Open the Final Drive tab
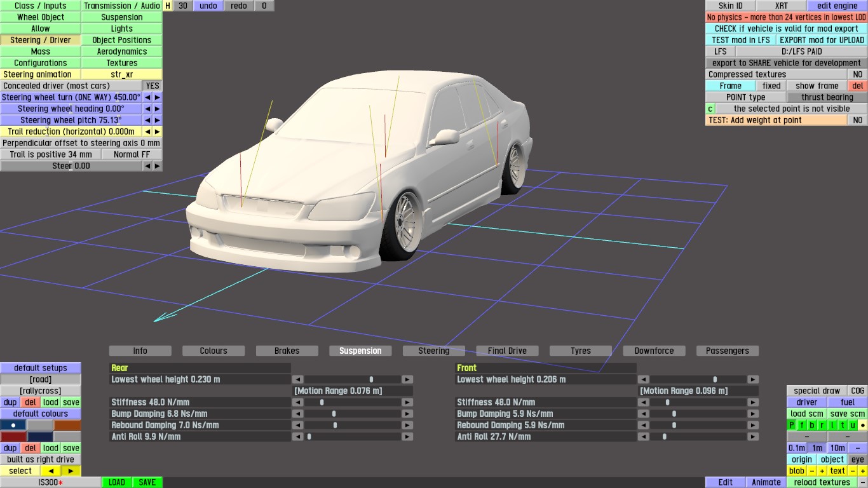The width and height of the screenshot is (868, 488). 507,351
